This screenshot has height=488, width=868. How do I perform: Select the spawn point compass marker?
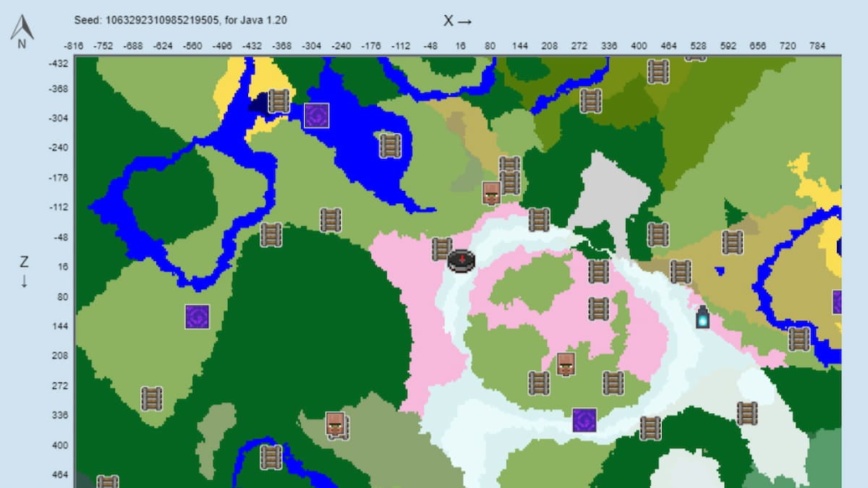[x=461, y=260]
